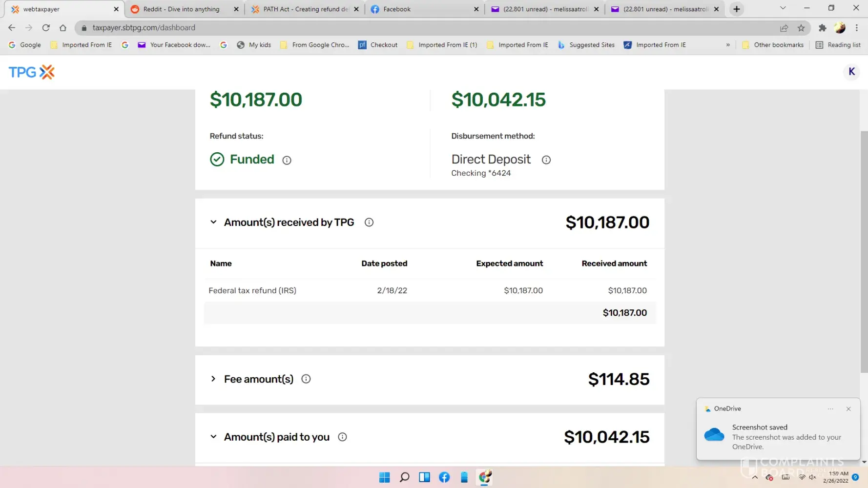Click the TPG logo in the header
Image resolution: width=868 pixels, height=488 pixels.
[x=32, y=72]
